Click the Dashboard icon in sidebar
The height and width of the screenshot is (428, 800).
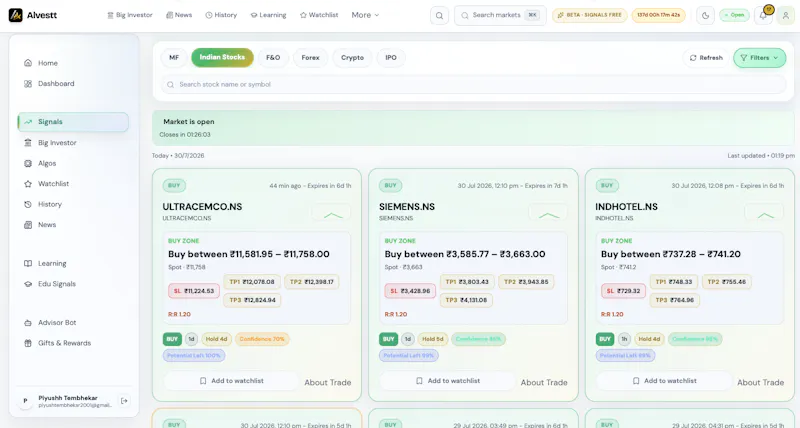(28, 84)
